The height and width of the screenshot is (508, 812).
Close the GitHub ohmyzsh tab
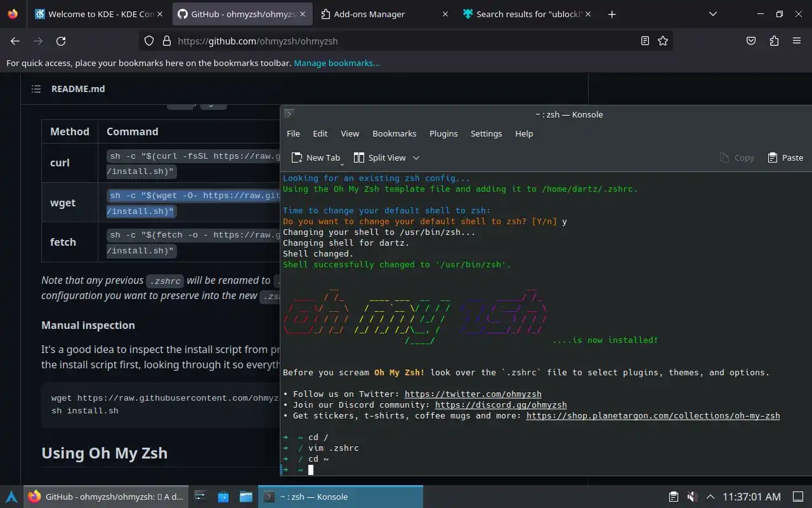(x=302, y=14)
